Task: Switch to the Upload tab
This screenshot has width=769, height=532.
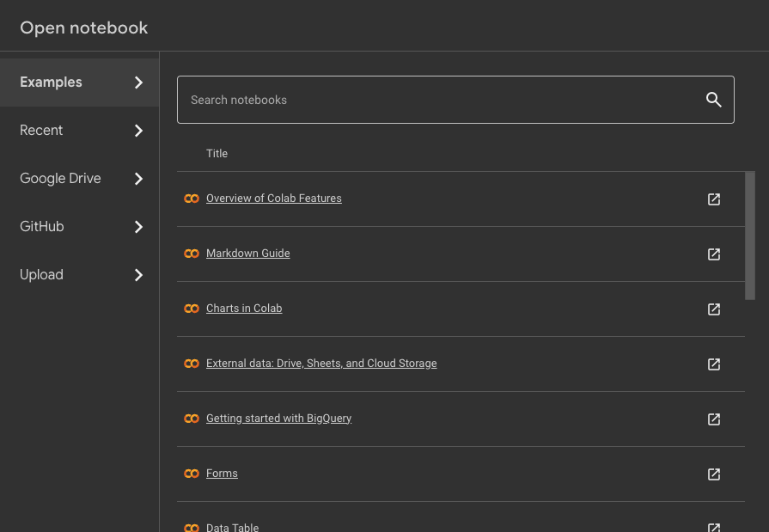Action: pos(79,275)
